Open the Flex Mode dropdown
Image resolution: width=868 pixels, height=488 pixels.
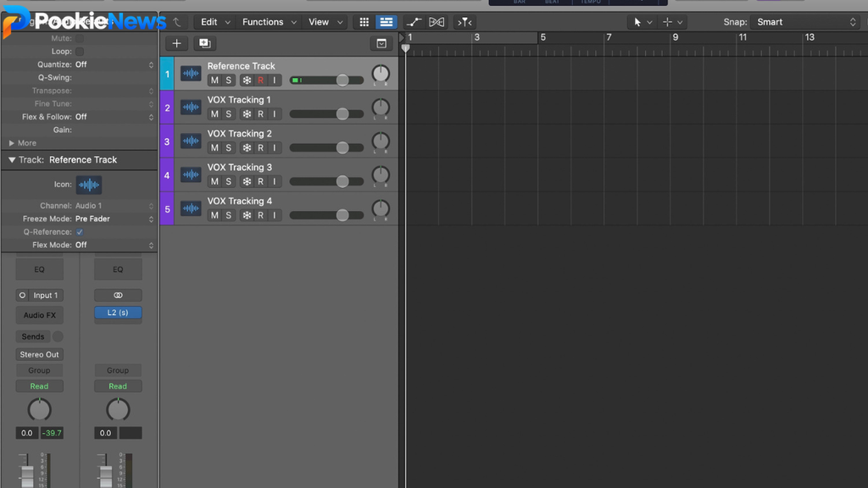[x=114, y=245]
